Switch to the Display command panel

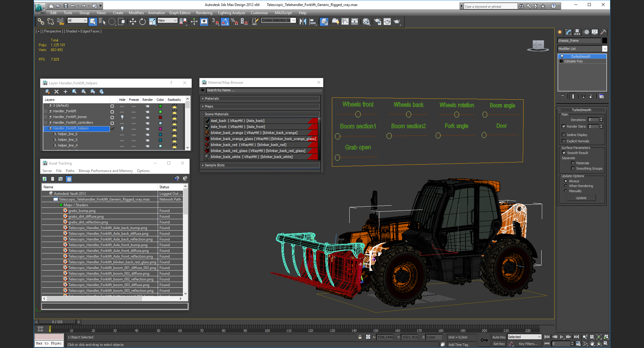click(x=595, y=32)
